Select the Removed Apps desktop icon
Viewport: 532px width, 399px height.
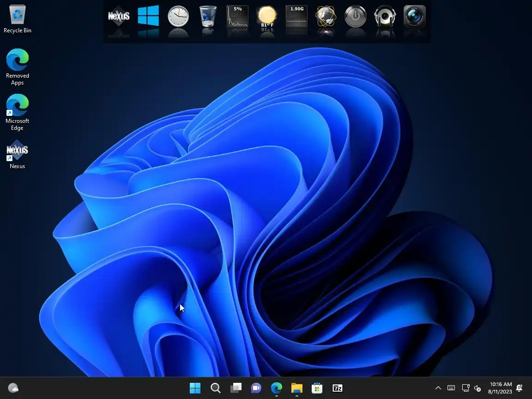coord(17,67)
